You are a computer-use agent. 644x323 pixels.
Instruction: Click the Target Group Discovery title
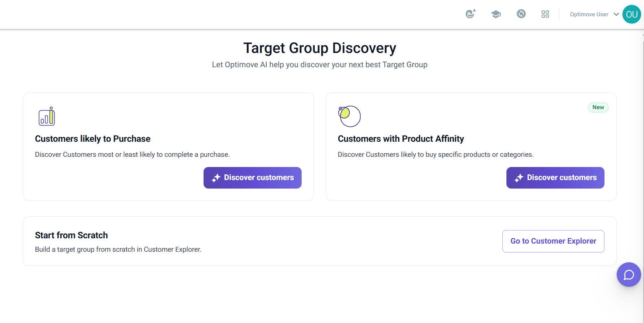tap(320, 48)
